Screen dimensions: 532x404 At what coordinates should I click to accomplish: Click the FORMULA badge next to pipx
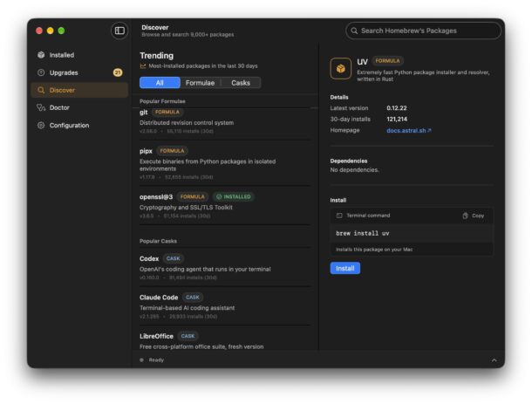172,151
